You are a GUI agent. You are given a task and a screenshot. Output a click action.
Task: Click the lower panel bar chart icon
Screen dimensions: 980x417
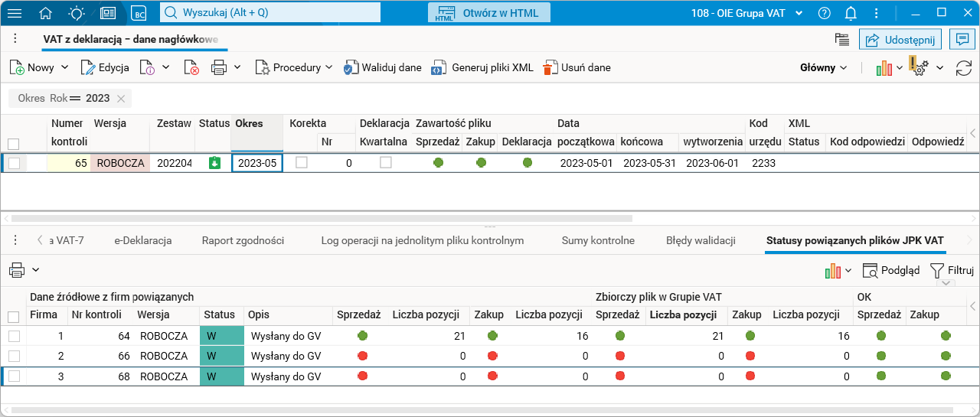[x=833, y=270]
